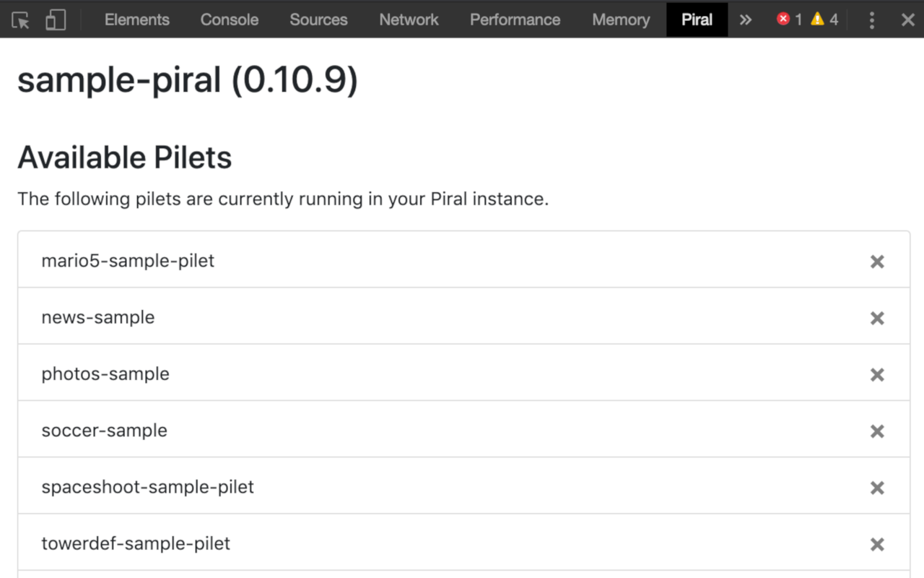Click the sample-piral version heading

point(187,79)
